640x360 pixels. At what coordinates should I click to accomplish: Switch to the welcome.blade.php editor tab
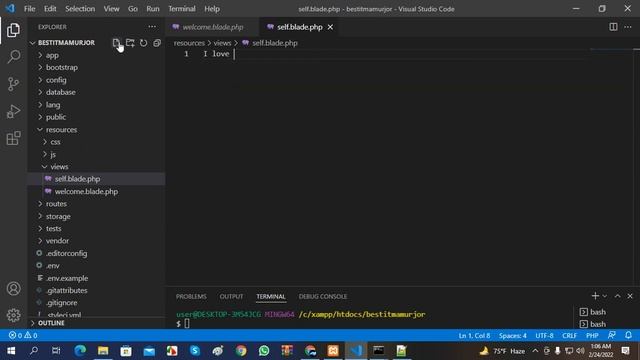212,27
